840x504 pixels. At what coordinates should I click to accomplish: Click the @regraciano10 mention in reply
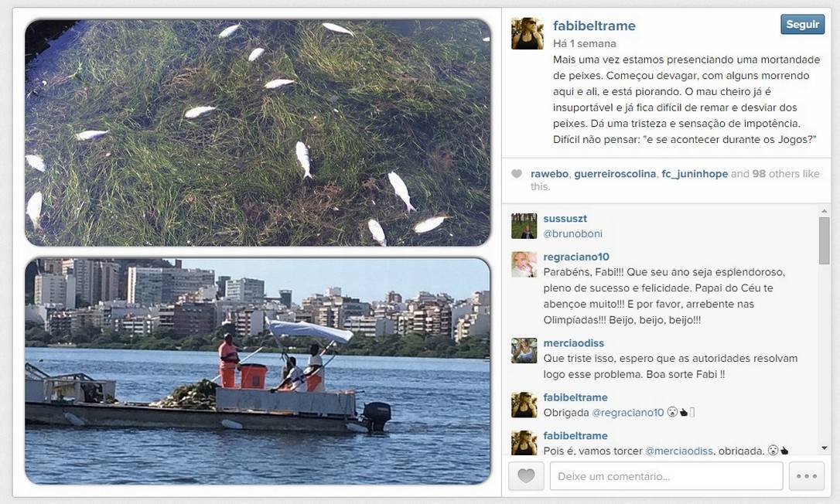[x=627, y=413]
